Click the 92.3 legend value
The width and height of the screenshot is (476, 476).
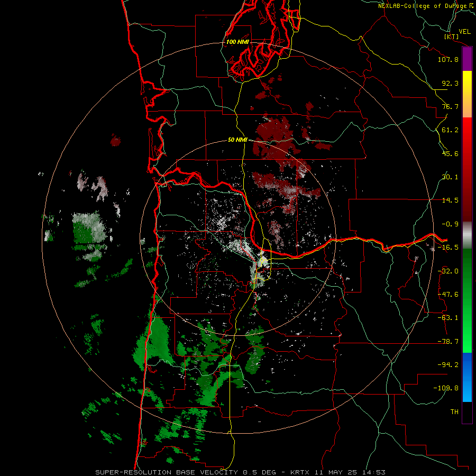(x=450, y=83)
